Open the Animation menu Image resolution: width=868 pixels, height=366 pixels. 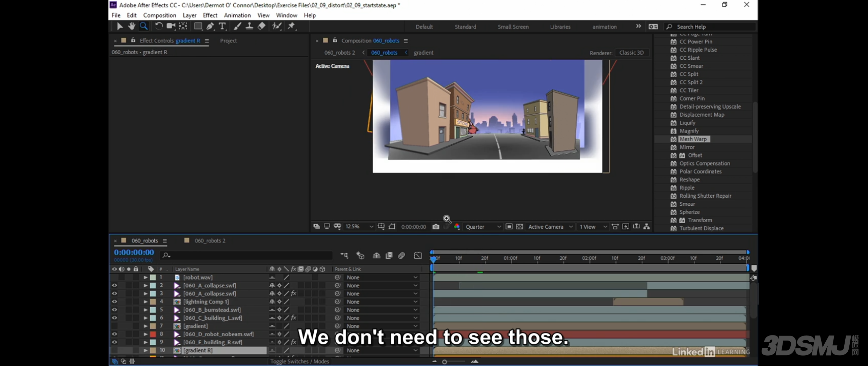tap(237, 15)
